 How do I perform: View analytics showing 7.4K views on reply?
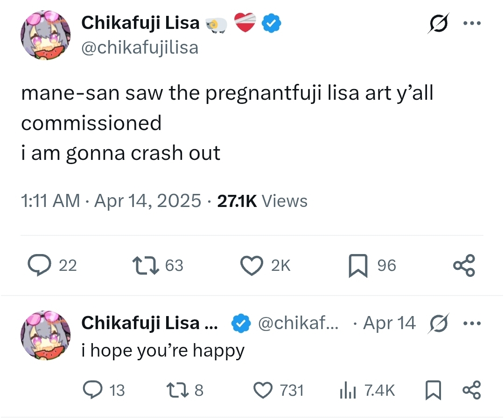point(347,390)
